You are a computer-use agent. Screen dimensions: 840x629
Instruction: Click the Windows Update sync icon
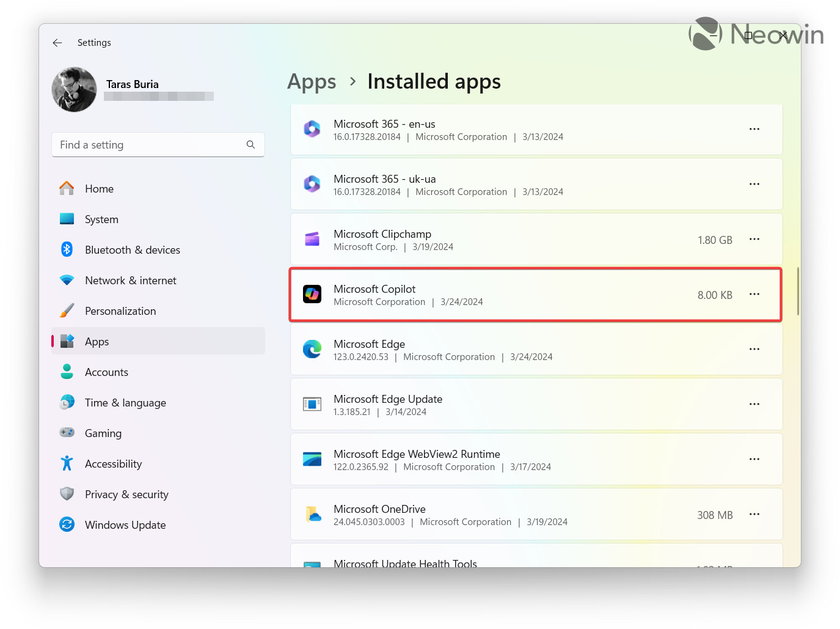click(x=67, y=524)
